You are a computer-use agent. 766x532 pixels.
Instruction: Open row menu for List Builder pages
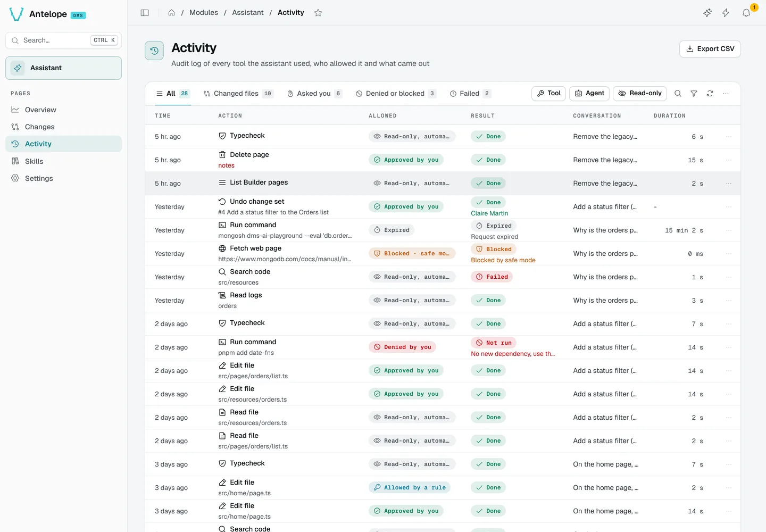point(729,184)
